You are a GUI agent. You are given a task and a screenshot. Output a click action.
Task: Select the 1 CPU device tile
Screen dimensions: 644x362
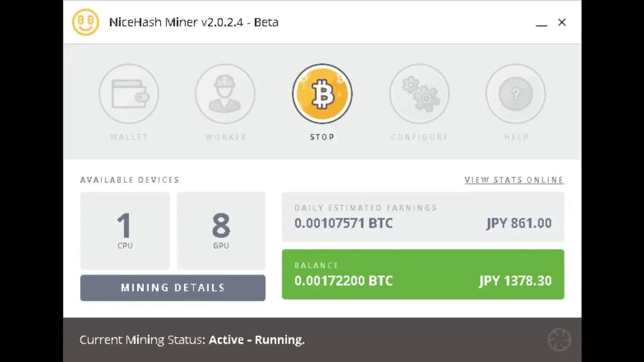pyautogui.click(x=125, y=230)
